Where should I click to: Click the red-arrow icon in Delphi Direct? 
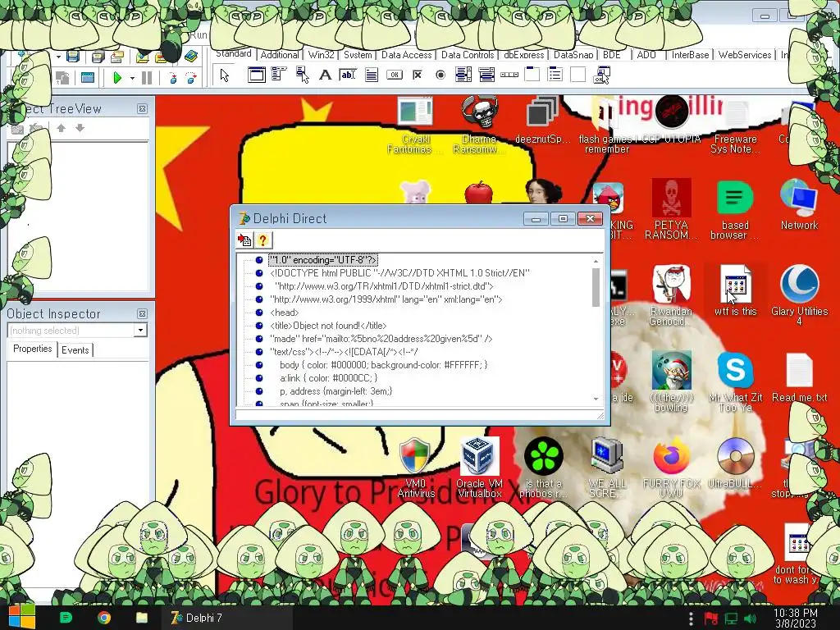tap(244, 240)
